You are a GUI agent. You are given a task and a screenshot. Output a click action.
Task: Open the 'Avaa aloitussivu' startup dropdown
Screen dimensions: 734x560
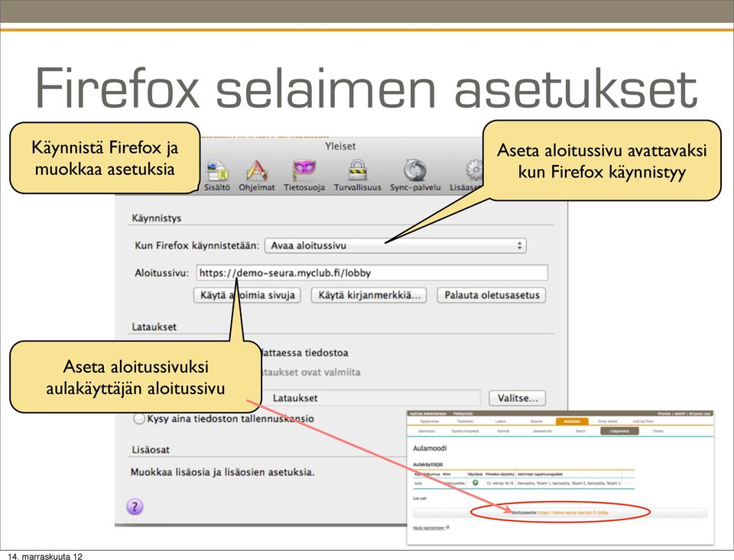point(395,245)
